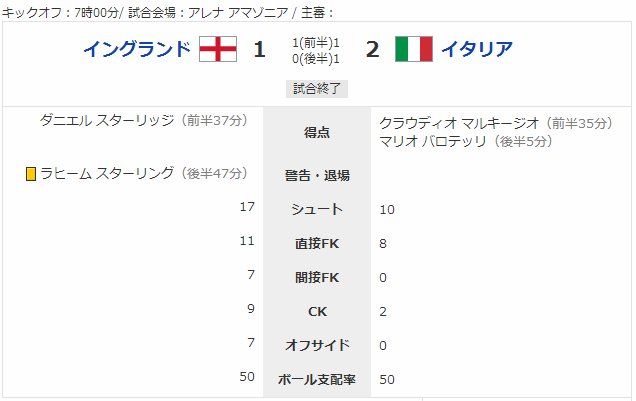This screenshot has height=401, width=636.
Task: Click the シュート row header
Action: tap(317, 209)
